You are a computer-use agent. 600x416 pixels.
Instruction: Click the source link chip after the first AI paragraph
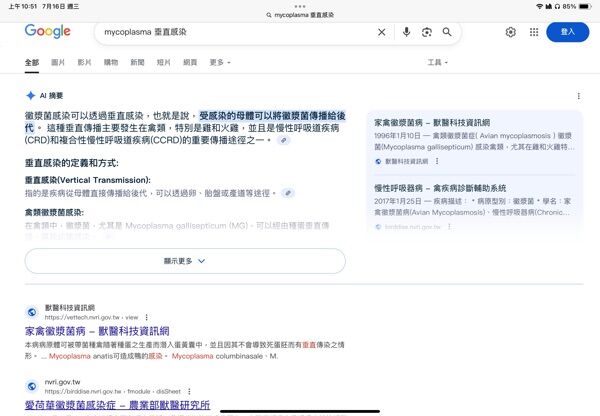[283, 141]
